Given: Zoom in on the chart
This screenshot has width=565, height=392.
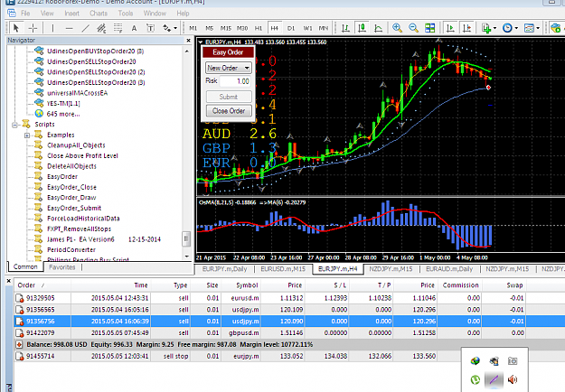Looking at the screenshot, I should point(397,28).
